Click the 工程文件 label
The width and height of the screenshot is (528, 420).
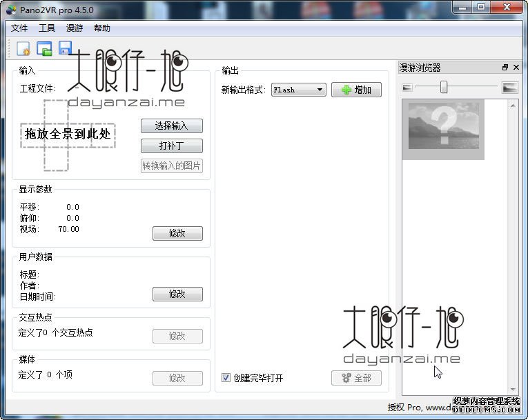click(x=38, y=88)
